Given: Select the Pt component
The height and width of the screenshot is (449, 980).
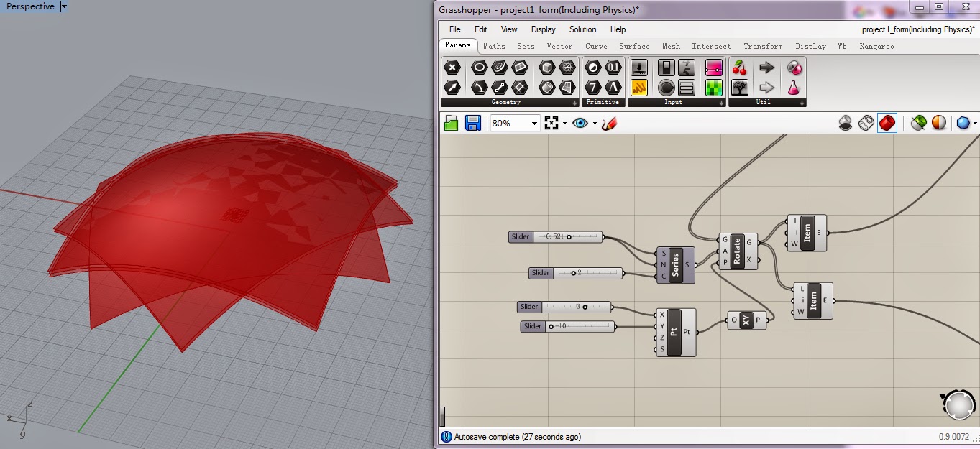Looking at the screenshot, I should pos(676,332).
